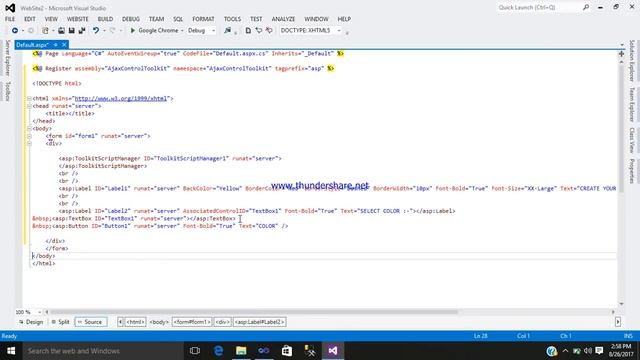Click the Save All toolbar icon
Image resolution: width=640 pixels, height=360 pixels.
(x=82, y=31)
